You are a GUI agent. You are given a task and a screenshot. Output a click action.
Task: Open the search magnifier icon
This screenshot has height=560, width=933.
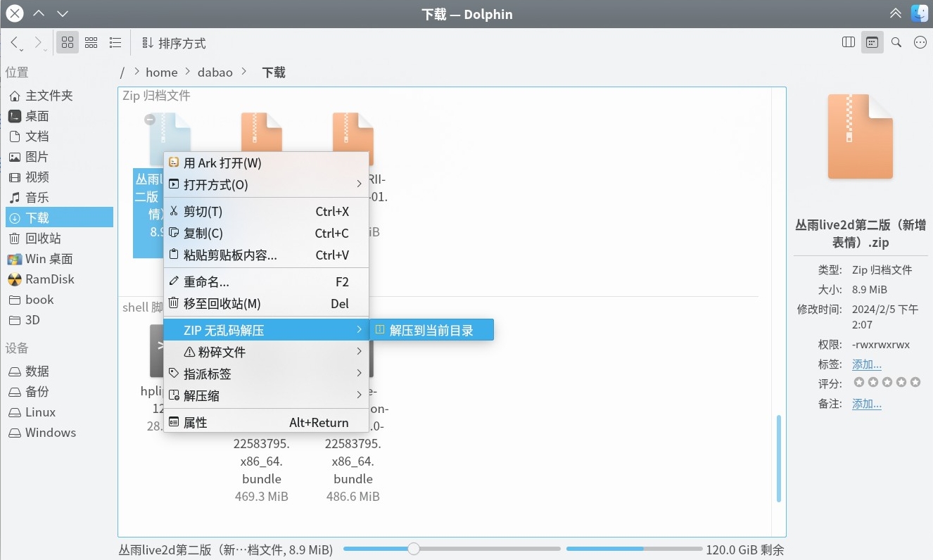point(896,42)
